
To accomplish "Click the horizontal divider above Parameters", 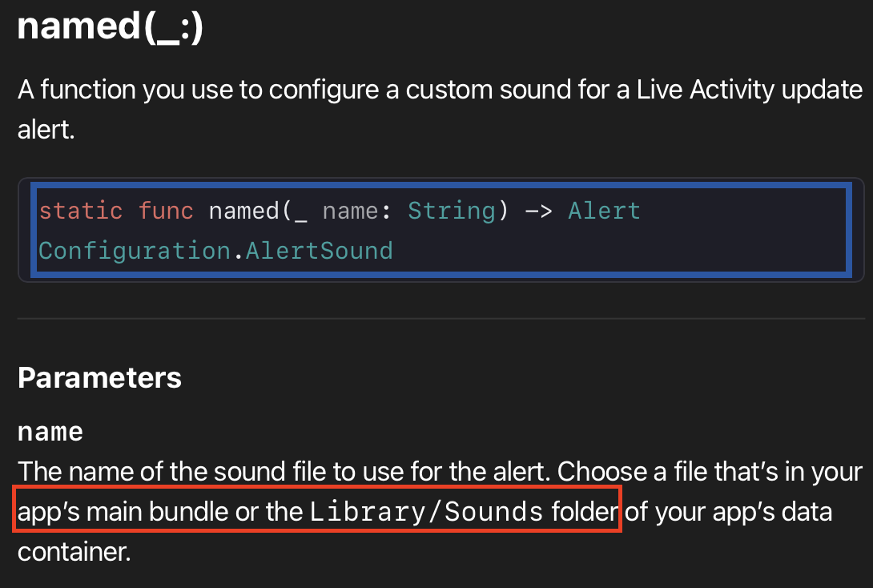I will [441, 319].
